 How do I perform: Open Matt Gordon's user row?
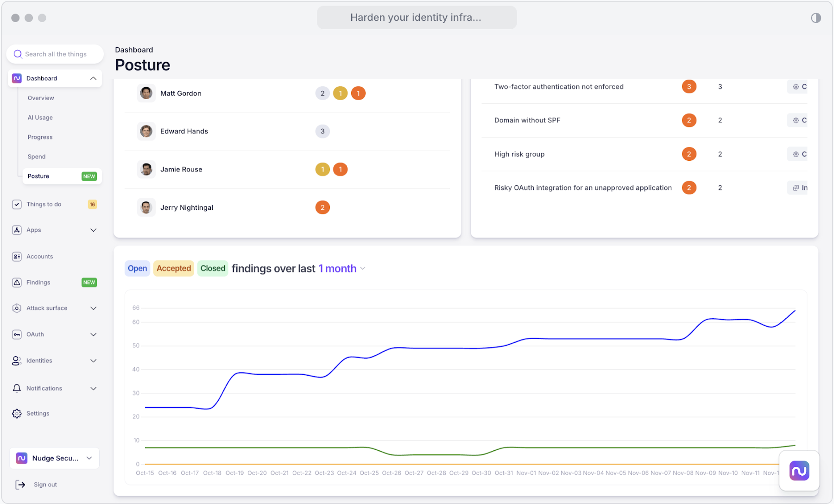(x=181, y=94)
